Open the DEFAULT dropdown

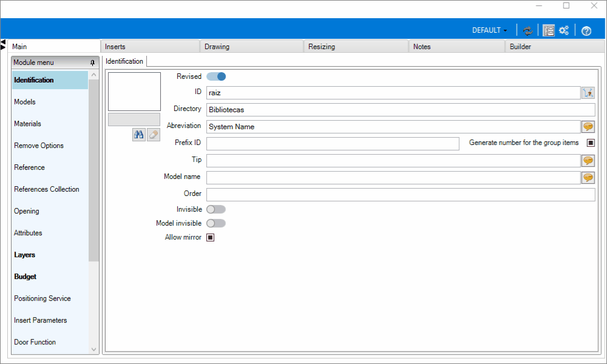pyautogui.click(x=489, y=30)
